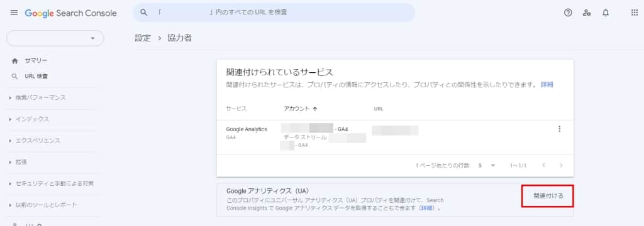The height and width of the screenshot is (226, 644).
Task: Open the hamburger main menu
Action: [x=14, y=13]
